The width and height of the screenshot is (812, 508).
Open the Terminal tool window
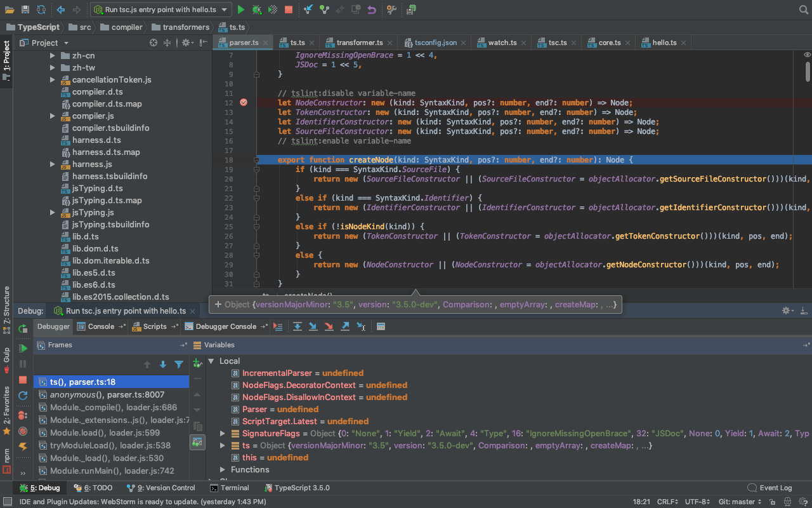[x=230, y=488]
